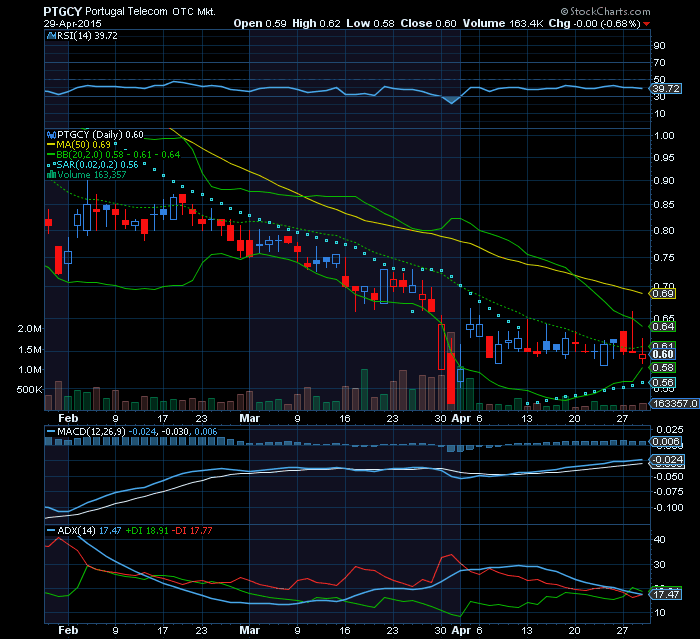Screen dimensions: 700x639
Task: Select the blue ADX(14) legend line swatch
Action: [51, 530]
